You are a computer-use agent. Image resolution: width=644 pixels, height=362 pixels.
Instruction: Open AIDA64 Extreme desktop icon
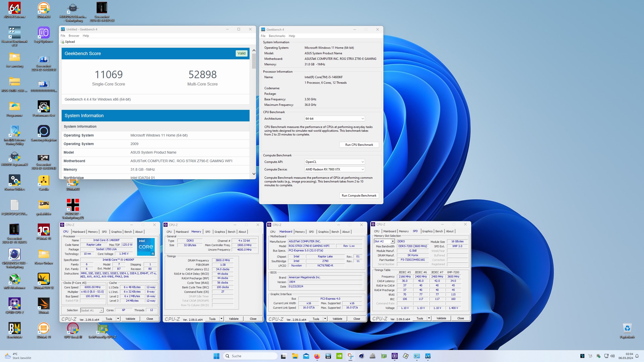(x=15, y=10)
